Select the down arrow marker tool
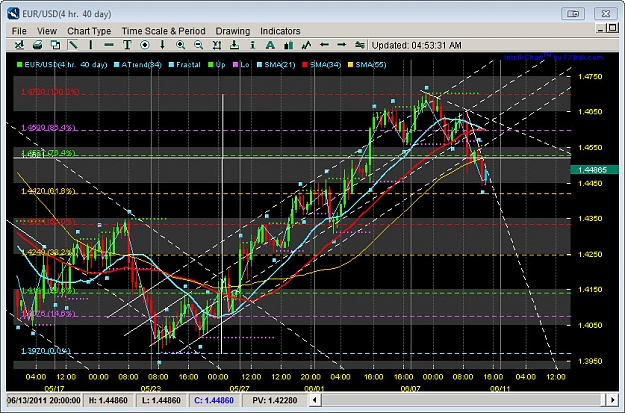 pyautogui.click(x=162, y=45)
